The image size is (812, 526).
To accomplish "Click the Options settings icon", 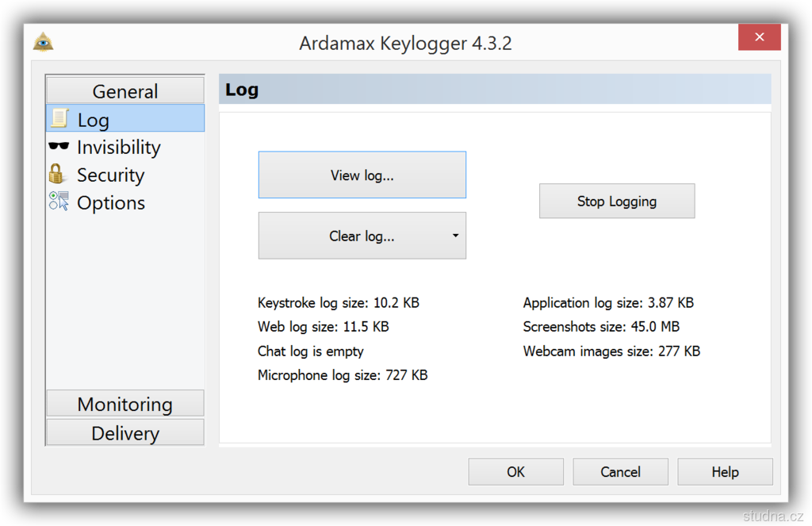I will pos(59,202).
